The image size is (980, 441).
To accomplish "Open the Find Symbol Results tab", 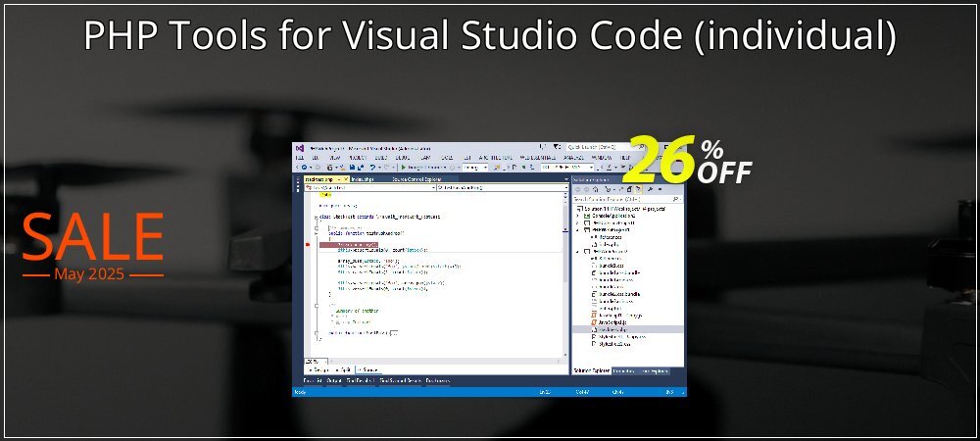I will click(x=400, y=381).
